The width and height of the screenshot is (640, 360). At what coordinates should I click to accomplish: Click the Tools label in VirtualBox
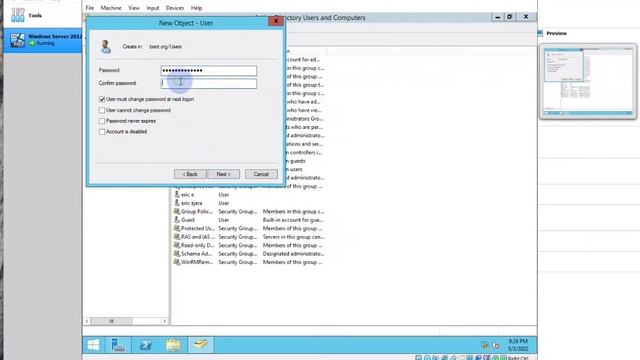pos(35,16)
